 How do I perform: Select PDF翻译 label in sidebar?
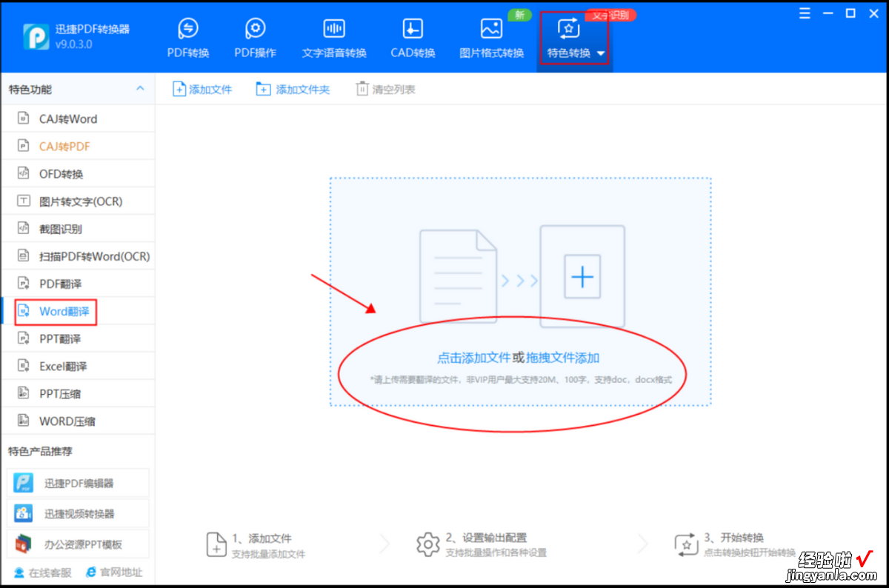[x=61, y=283]
